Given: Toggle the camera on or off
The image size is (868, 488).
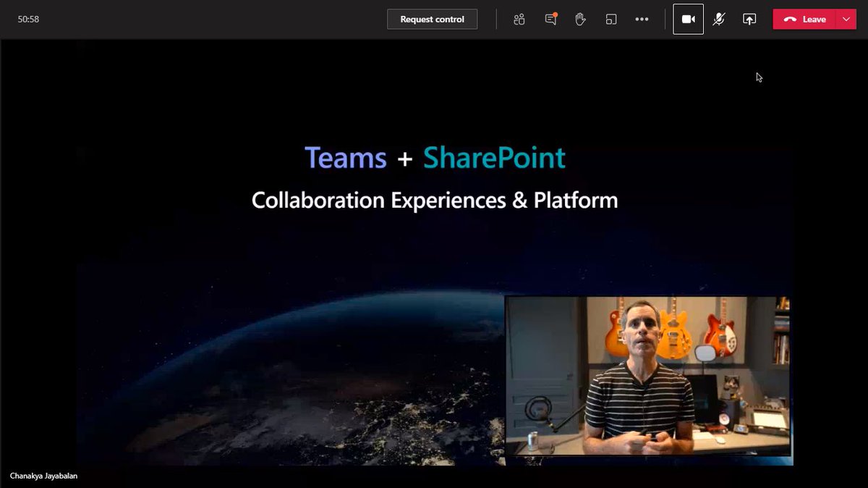Looking at the screenshot, I should (688, 20).
